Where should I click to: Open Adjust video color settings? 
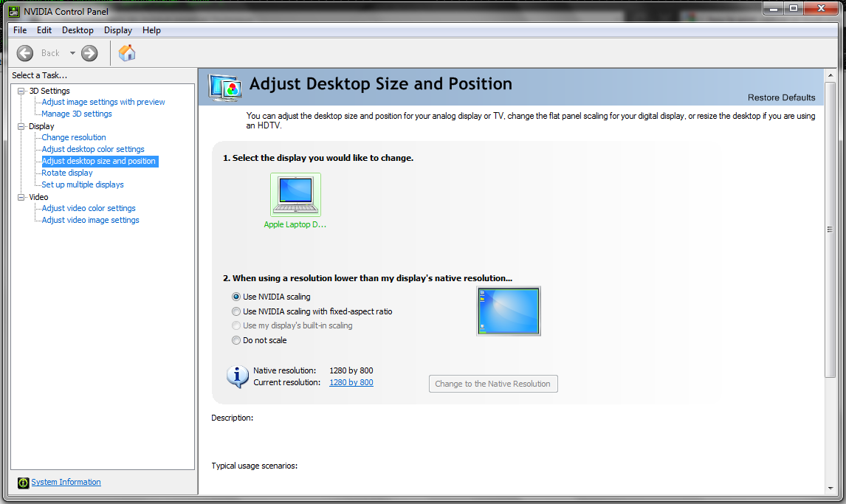tap(89, 209)
